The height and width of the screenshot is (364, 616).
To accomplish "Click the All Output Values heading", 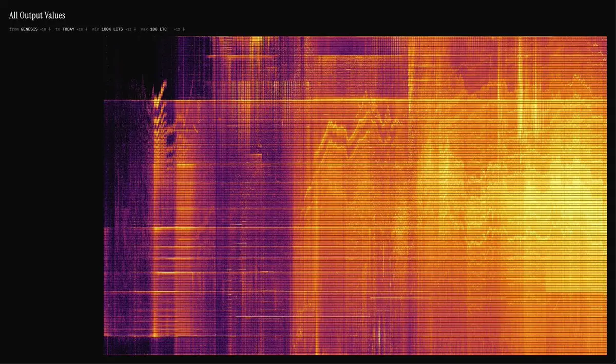I will 37,15.
